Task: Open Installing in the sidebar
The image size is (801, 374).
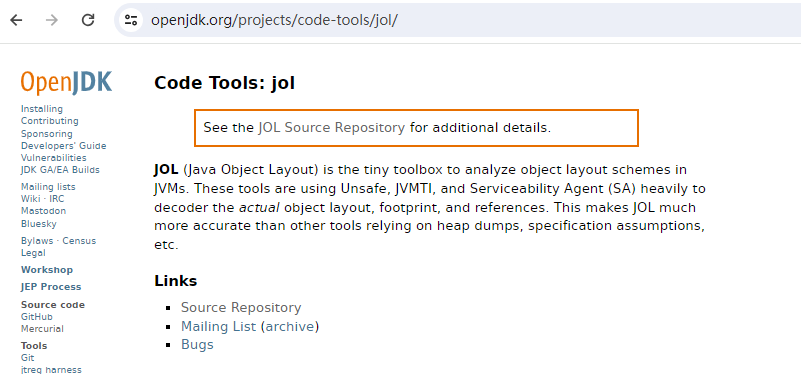Action: point(42,109)
